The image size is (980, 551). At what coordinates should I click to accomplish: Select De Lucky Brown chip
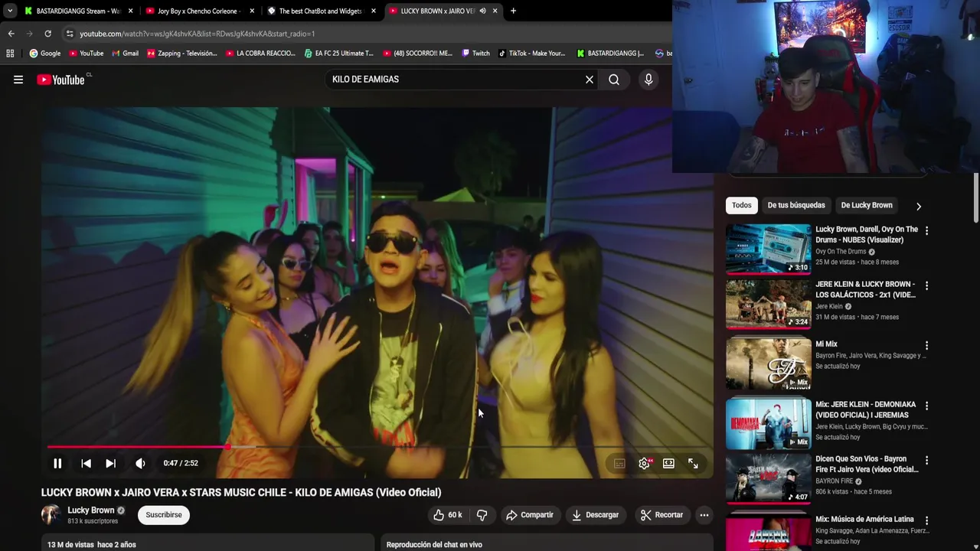point(867,205)
